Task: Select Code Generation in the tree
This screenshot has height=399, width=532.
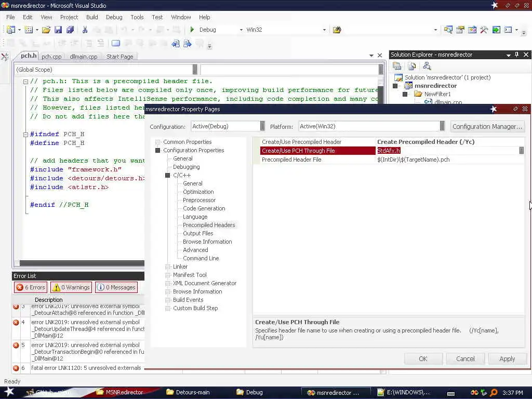Action: [x=204, y=208]
